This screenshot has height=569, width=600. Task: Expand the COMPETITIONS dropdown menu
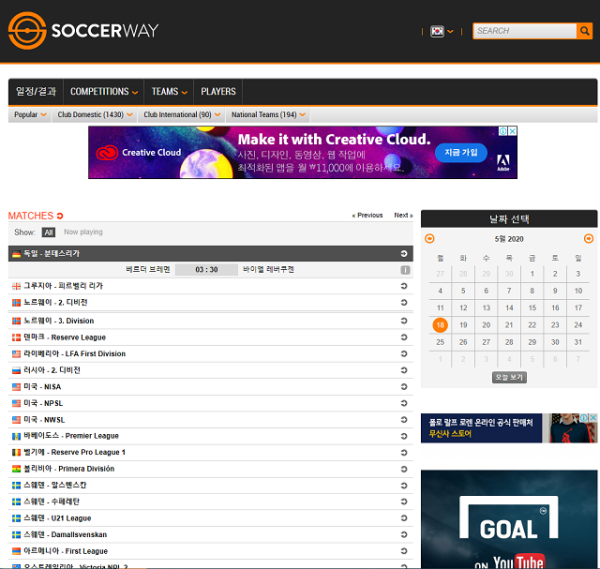pos(104,92)
